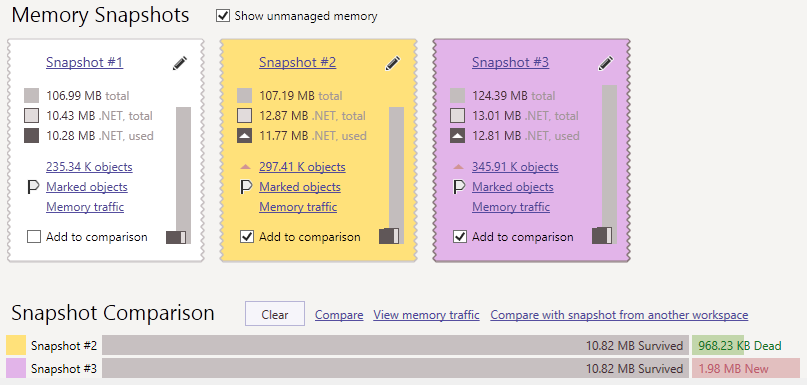Screen dimensions: 807x385
Task: Click the .NET used increase icon in Snapshot #2
Action: 244,136
